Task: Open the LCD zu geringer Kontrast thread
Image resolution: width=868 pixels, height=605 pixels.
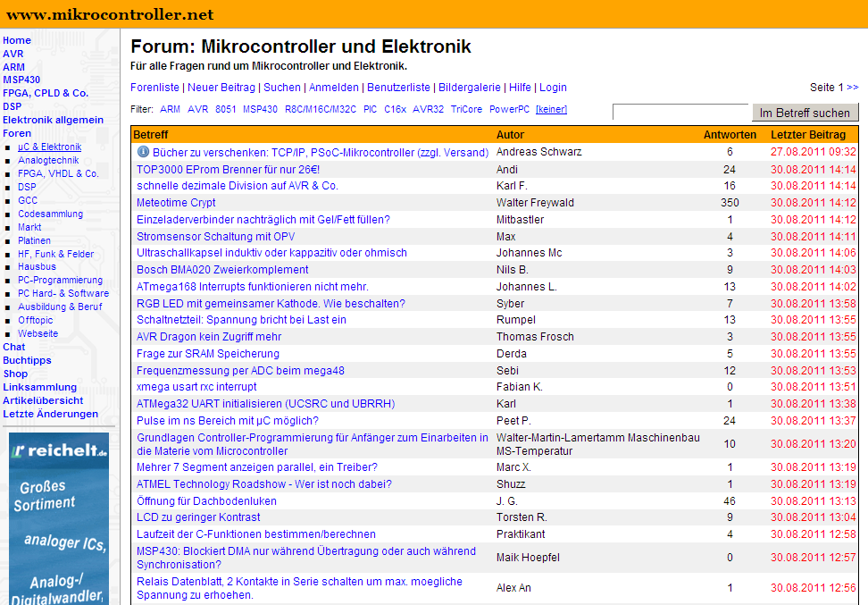Action: click(198, 517)
